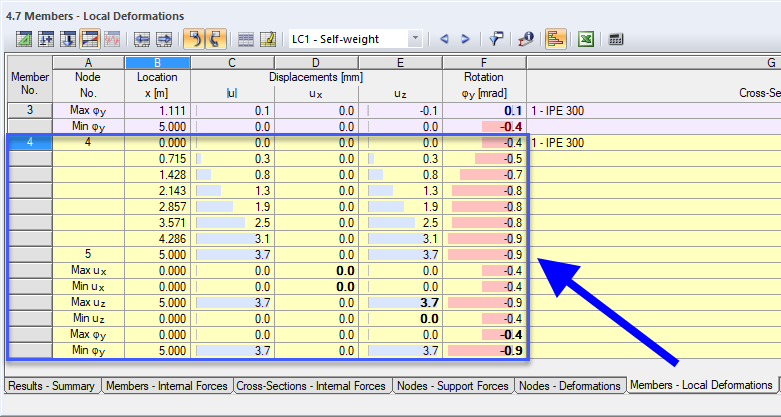Toggle the highlighted red-blue diagram toolbar icon
Screen dimensions: 781x417
[x=90, y=39]
